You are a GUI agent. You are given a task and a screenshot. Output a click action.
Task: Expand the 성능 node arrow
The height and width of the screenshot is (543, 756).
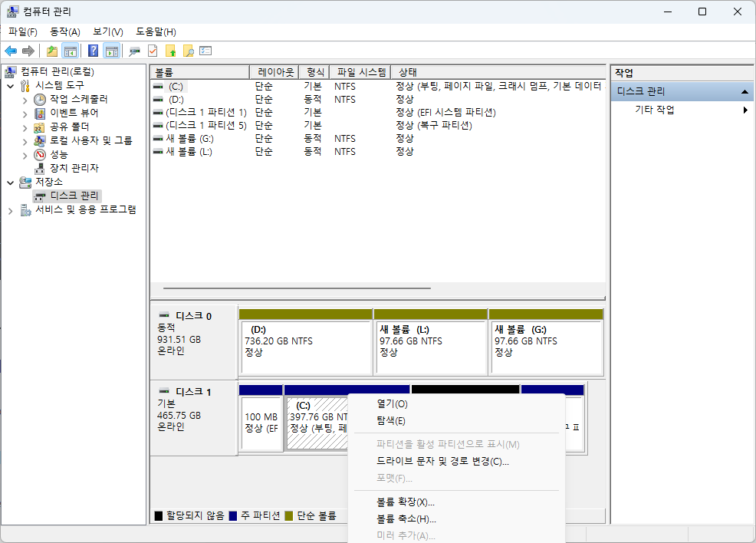25,155
